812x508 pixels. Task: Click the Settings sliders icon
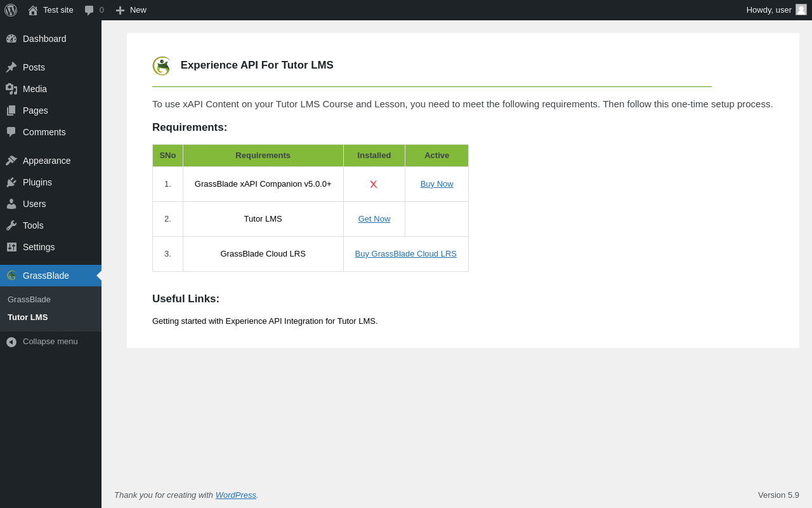click(11, 247)
